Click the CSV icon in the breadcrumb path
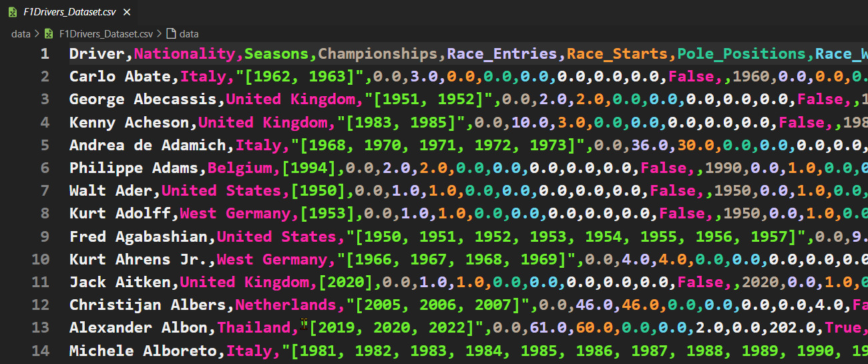 pos(49,33)
